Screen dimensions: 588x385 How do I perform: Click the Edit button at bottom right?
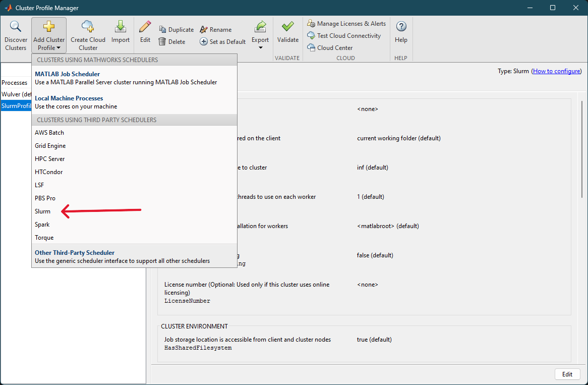click(567, 374)
